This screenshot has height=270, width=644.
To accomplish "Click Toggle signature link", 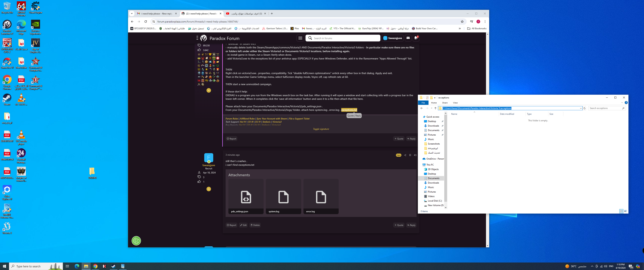I will 321,129.
